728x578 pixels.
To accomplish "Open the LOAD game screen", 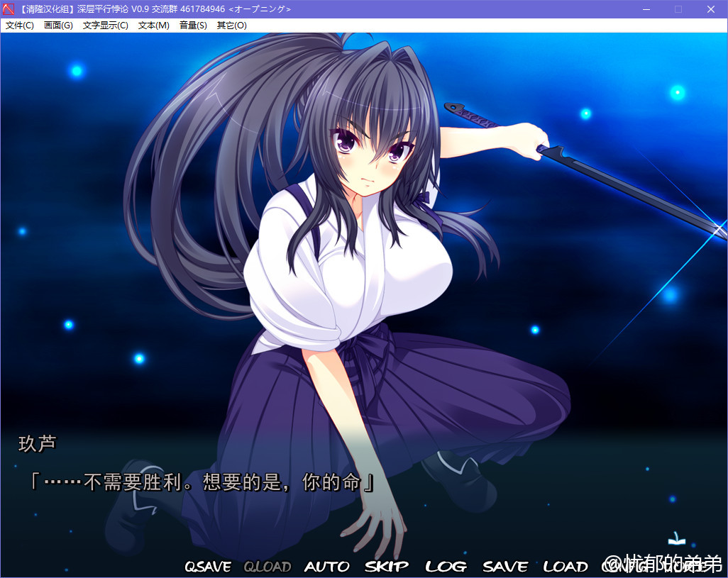I will [566, 566].
